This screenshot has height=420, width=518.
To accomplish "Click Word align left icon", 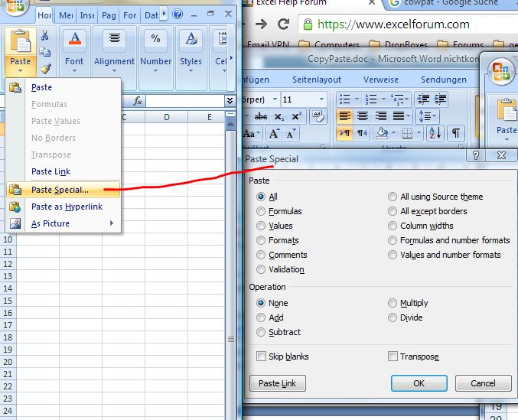I will click(x=344, y=116).
